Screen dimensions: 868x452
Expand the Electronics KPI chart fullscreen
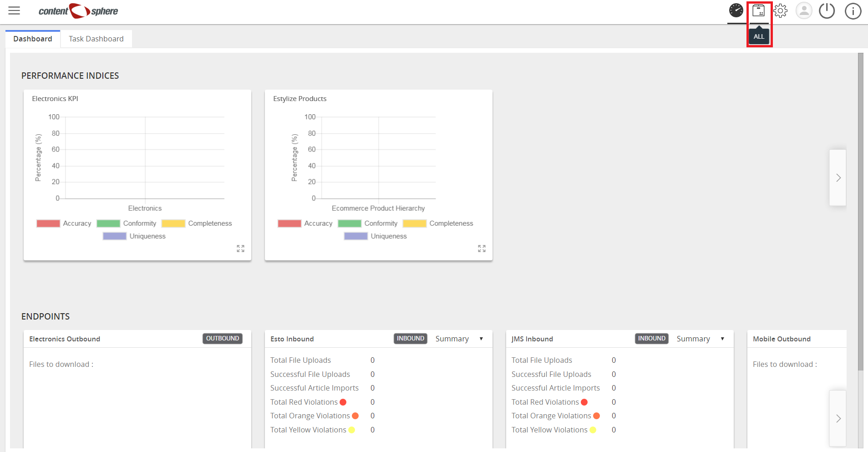240,249
